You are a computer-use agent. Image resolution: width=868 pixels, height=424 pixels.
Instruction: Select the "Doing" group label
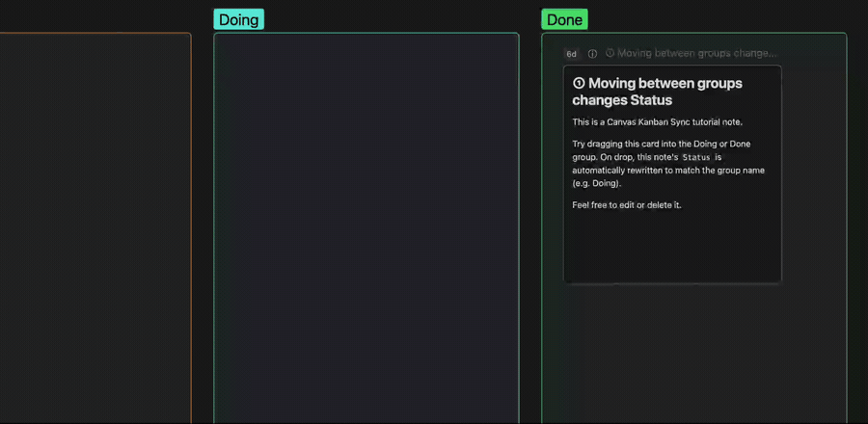[238, 19]
